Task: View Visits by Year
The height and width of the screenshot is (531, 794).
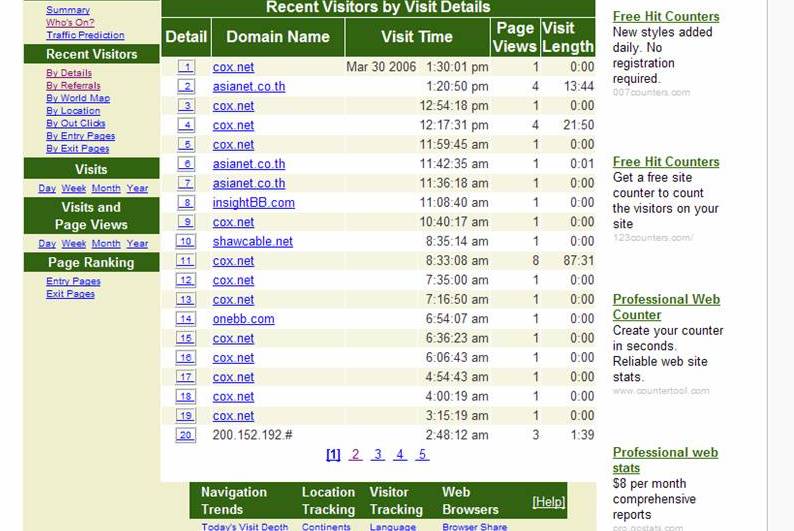Action: [x=137, y=188]
